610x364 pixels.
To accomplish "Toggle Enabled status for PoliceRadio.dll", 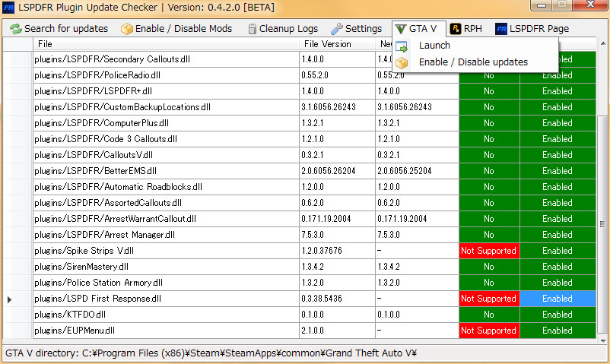I will point(558,75).
